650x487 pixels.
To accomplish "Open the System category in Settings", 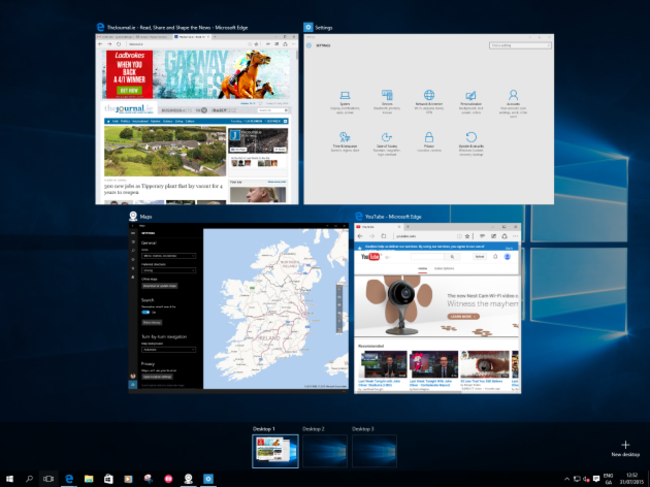I will tap(344, 102).
